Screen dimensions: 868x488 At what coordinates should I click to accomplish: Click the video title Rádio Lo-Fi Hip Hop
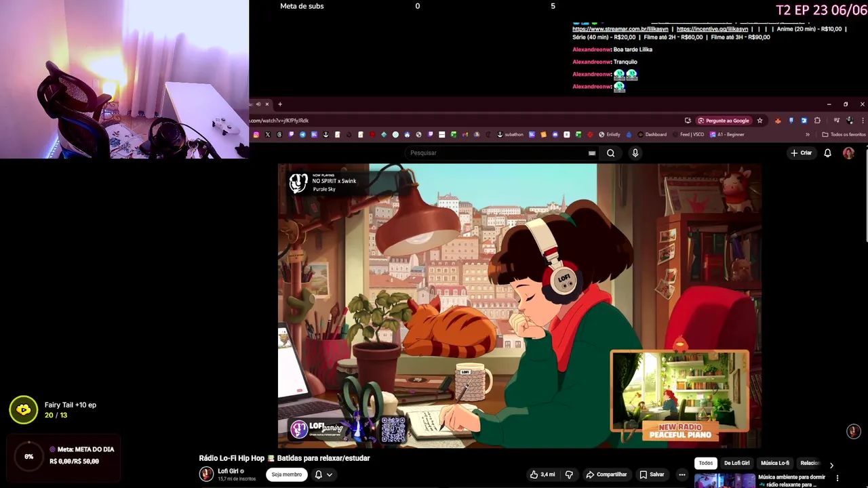pos(284,458)
